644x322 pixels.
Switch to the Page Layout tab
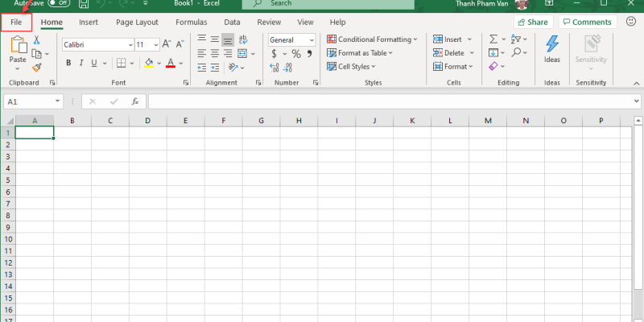137,23
